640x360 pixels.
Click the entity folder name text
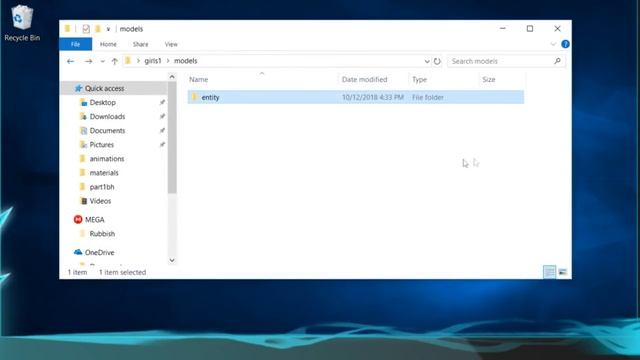(210, 97)
